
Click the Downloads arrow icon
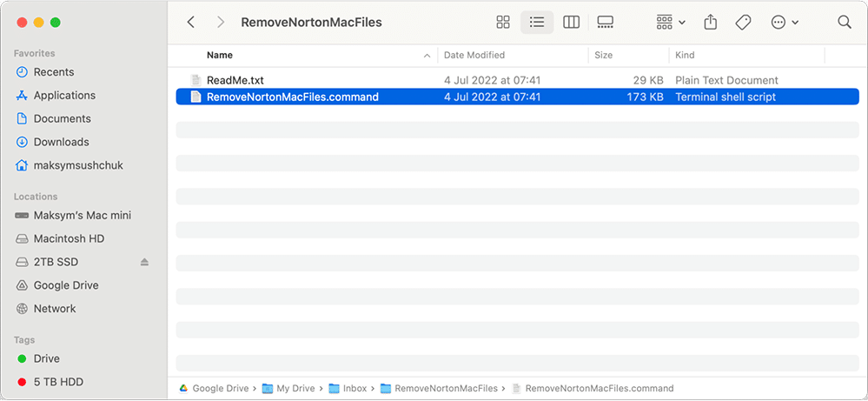(22, 142)
